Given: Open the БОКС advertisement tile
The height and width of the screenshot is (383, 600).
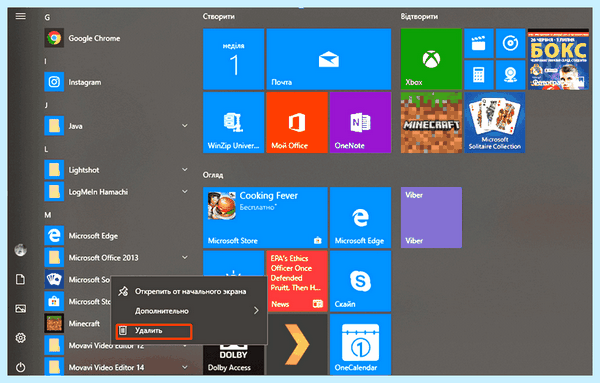Looking at the screenshot, I should 558,59.
